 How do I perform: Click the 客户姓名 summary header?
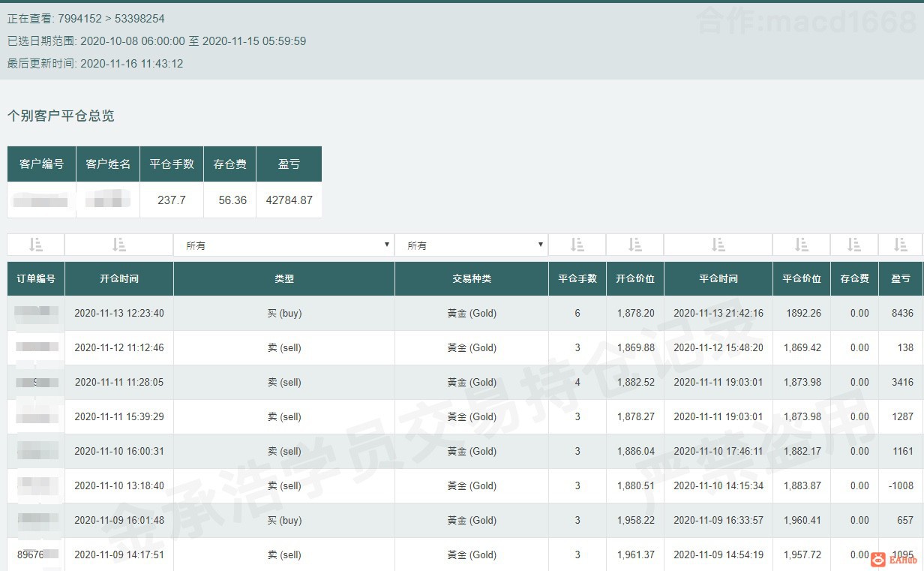click(x=108, y=164)
